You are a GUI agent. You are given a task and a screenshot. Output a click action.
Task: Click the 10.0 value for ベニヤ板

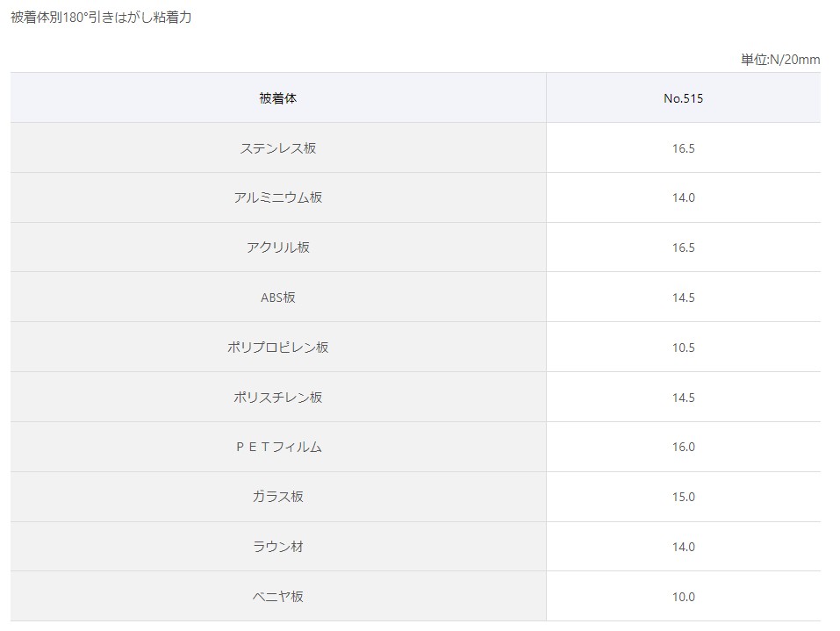684,596
